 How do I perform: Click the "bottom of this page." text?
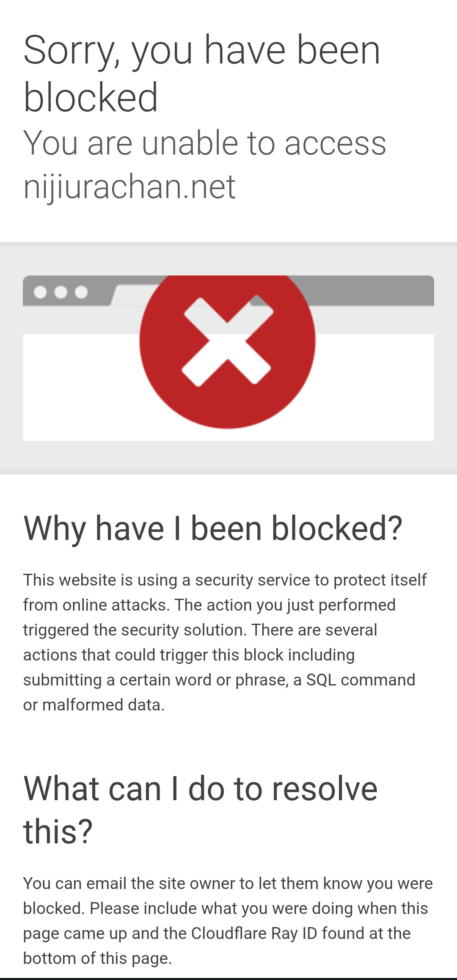click(x=97, y=958)
